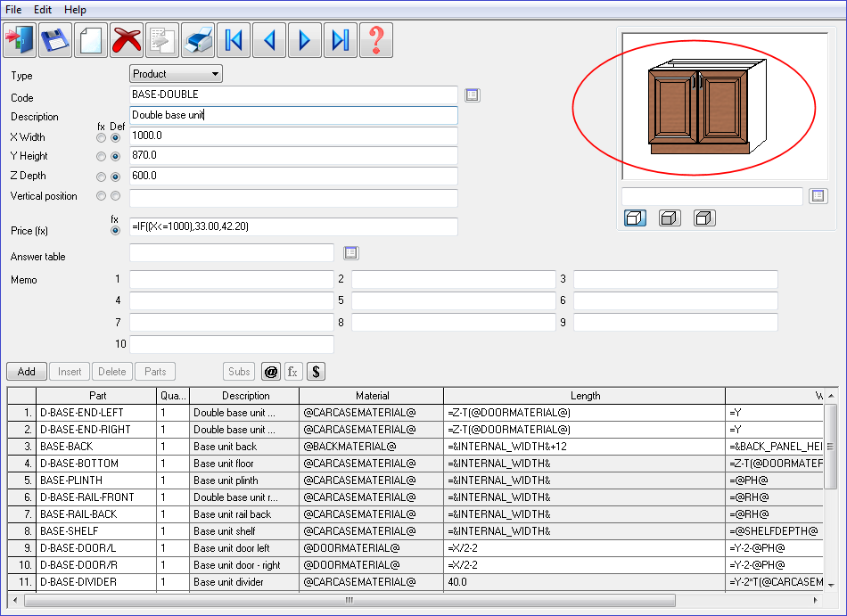847x616 pixels.
Task: Click the Subs button
Action: coord(239,372)
